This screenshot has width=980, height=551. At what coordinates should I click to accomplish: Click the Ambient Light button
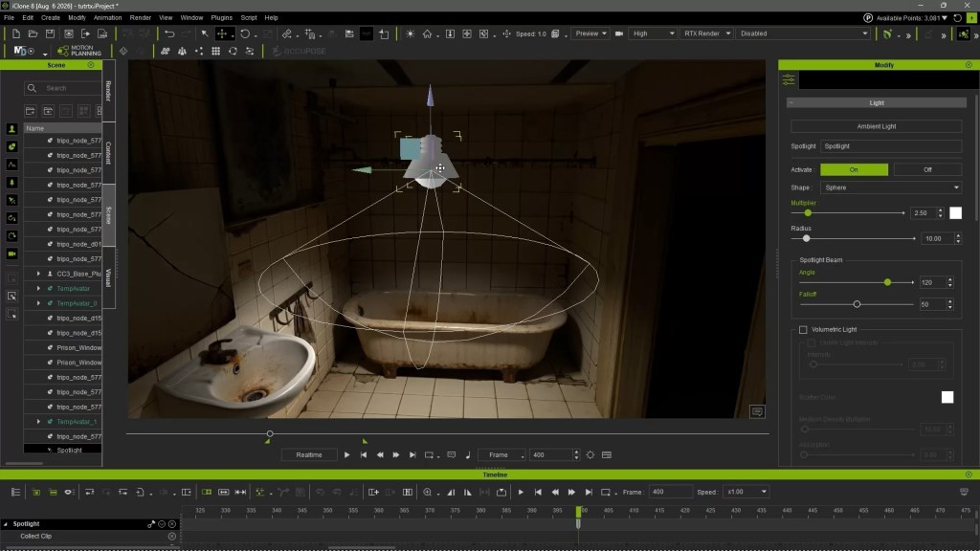877,126
